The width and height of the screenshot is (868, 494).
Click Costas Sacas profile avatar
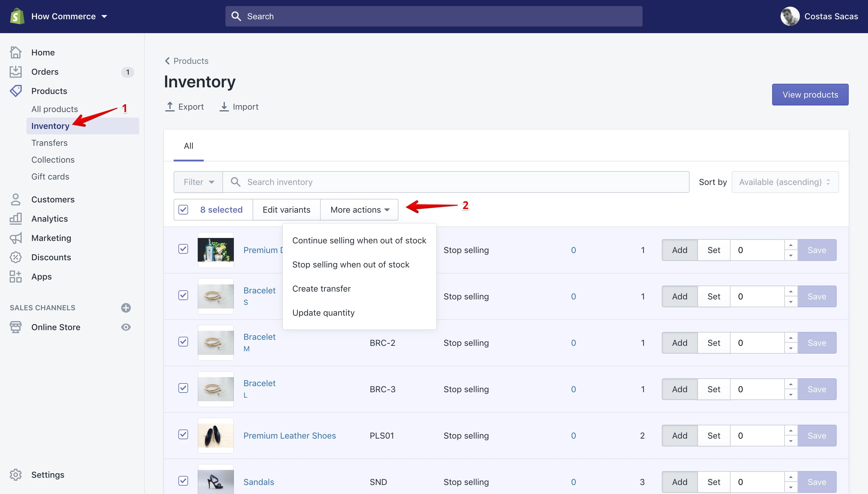(790, 16)
